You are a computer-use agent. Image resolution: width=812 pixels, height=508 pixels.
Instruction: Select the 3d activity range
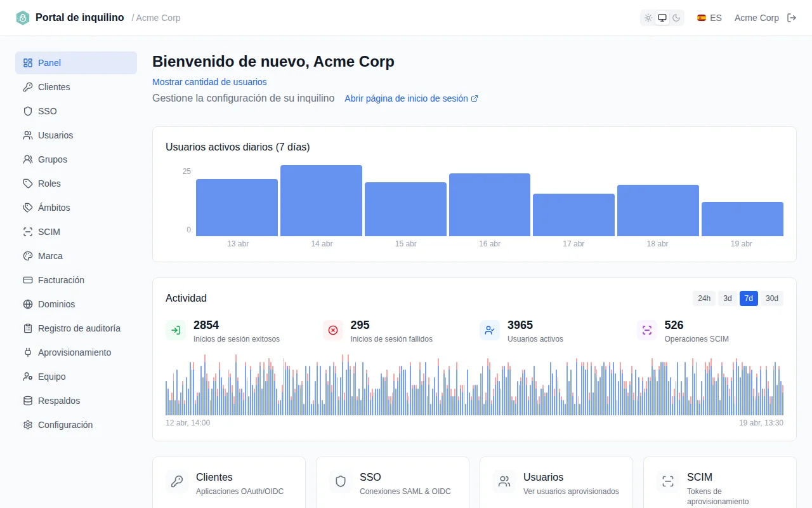click(728, 298)
